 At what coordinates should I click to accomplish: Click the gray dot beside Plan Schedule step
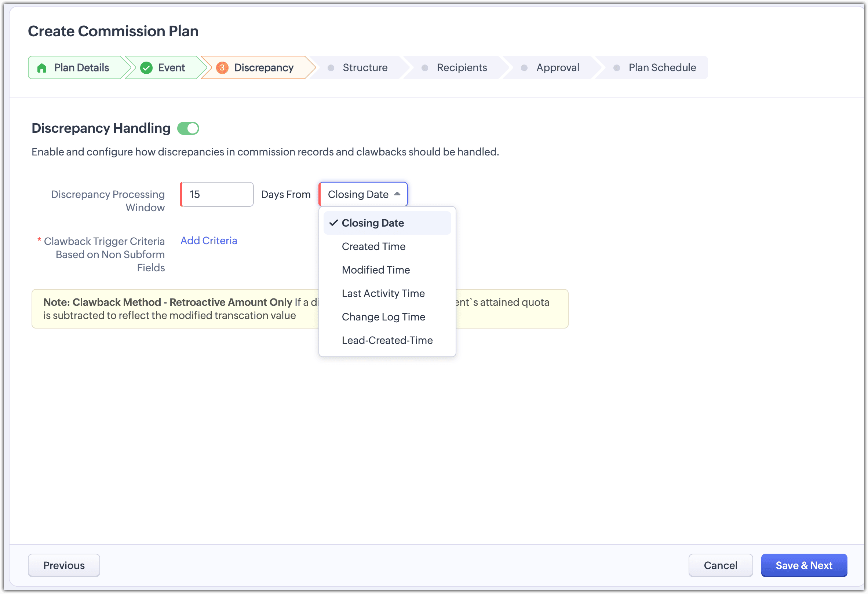pyautogui.click(x=617, y=68)
